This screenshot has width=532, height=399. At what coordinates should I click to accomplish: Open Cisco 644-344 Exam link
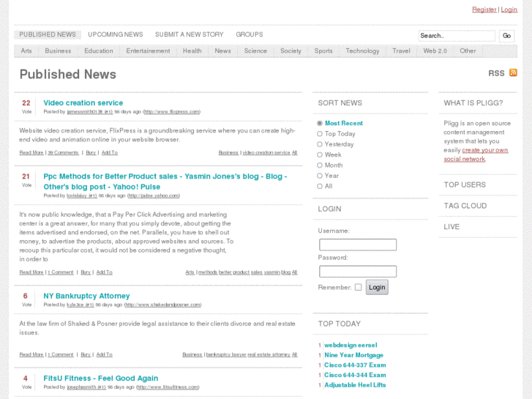point(355,375)
